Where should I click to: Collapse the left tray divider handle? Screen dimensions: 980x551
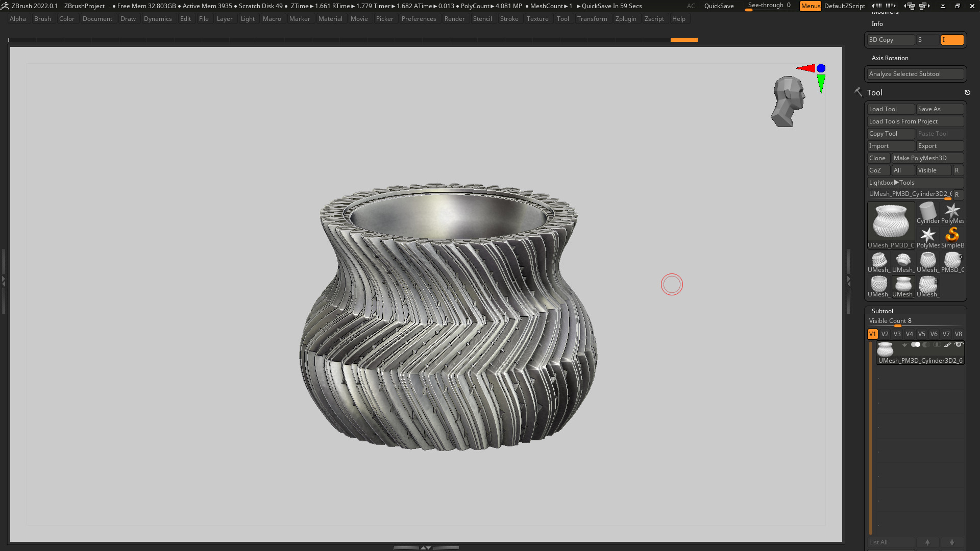click(x=3, y=281)
